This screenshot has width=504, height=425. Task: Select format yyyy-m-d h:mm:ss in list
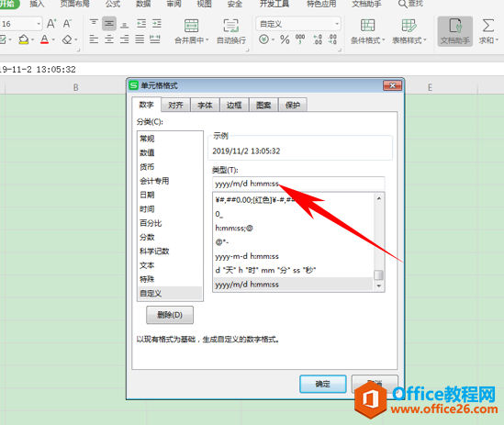point(294,256)
